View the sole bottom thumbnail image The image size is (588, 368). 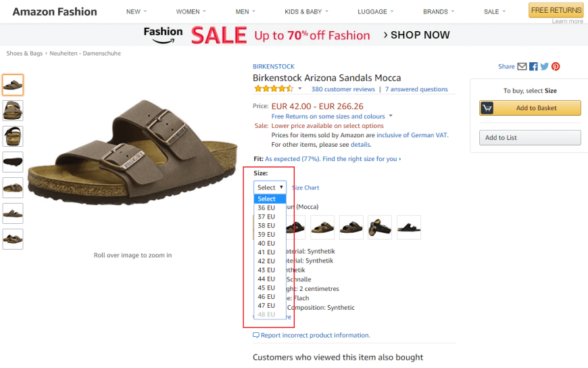coord(13,162)
